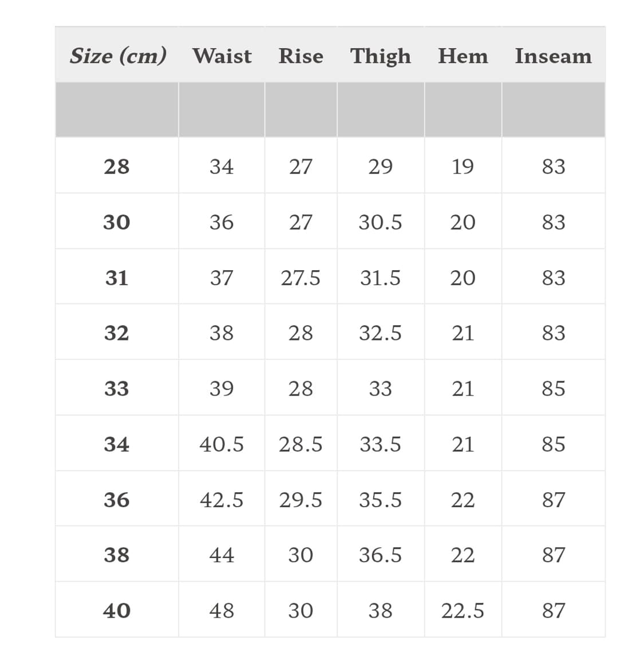Click the size 28 row label
Screen dimensions: 644x660
coord(117,167)
